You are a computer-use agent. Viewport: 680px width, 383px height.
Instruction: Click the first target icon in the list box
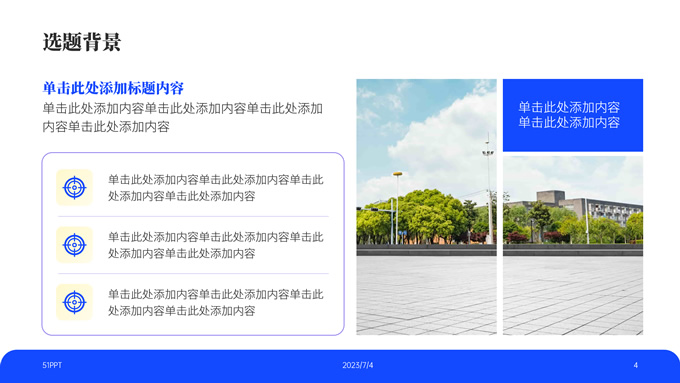(74, 187)
